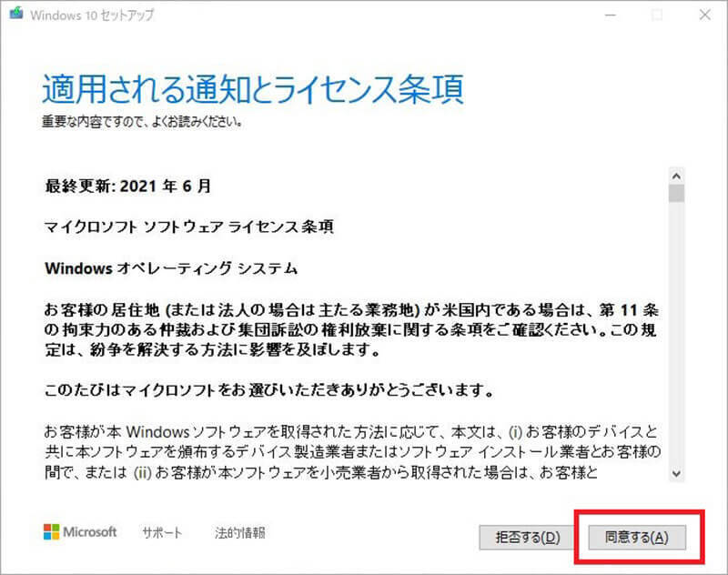
Task: Open the 法的情報 legal information link
Action: coord(240,533)
